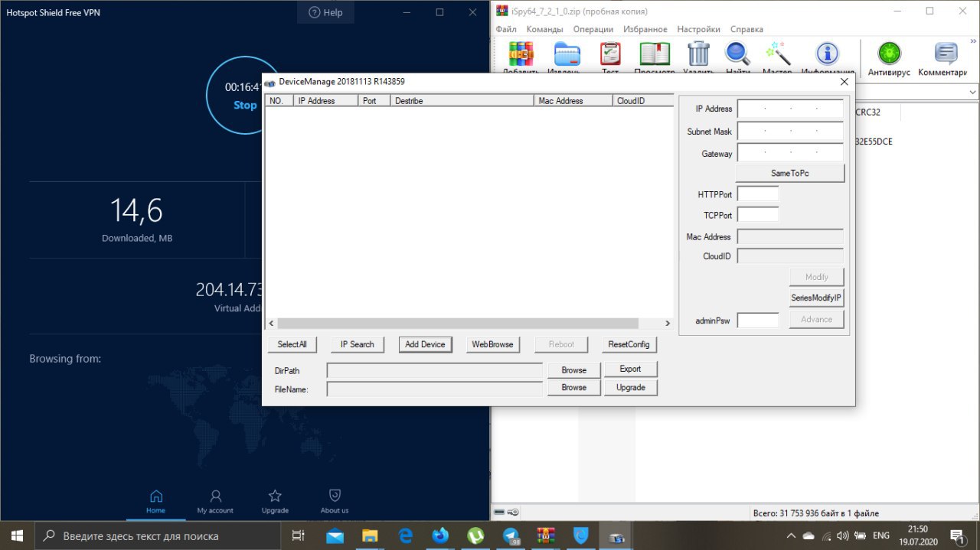Click the IP Address column header
Image resolution: width=980 pixels, height=550 pixels.
point(325,101)
